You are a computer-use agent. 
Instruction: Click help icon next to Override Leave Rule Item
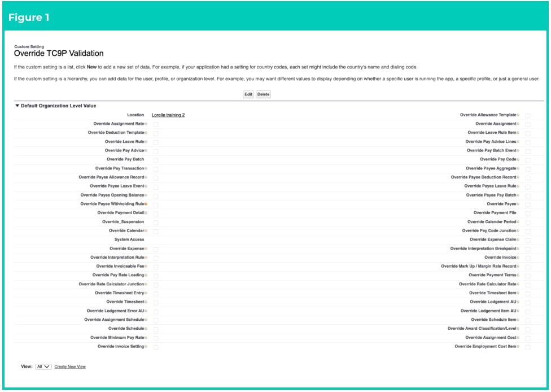tap(518, 133)
